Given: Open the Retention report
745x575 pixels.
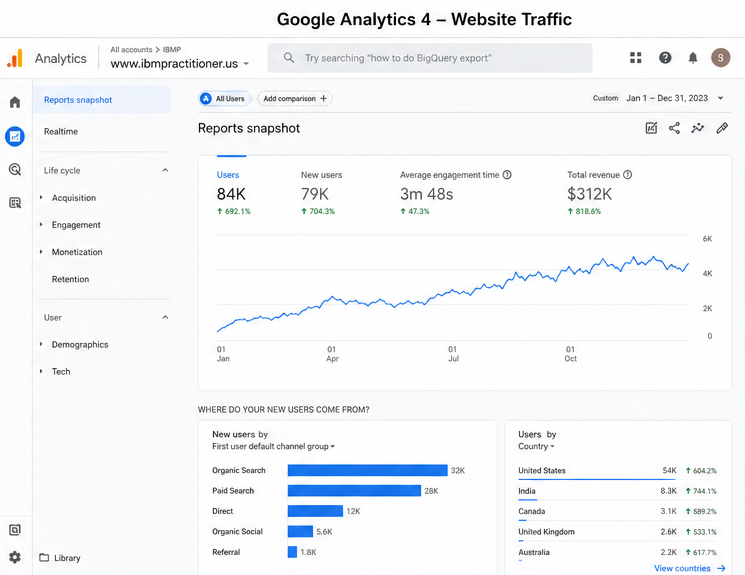Looking at the screenshot, I should pos(70,279).
